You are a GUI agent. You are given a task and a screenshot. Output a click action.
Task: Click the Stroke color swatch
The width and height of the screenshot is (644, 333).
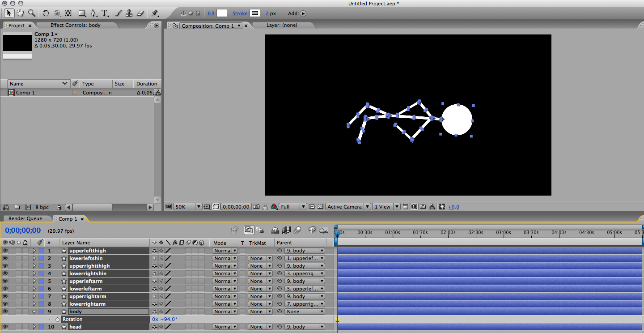pyautogui.click(x=255, y=13)
